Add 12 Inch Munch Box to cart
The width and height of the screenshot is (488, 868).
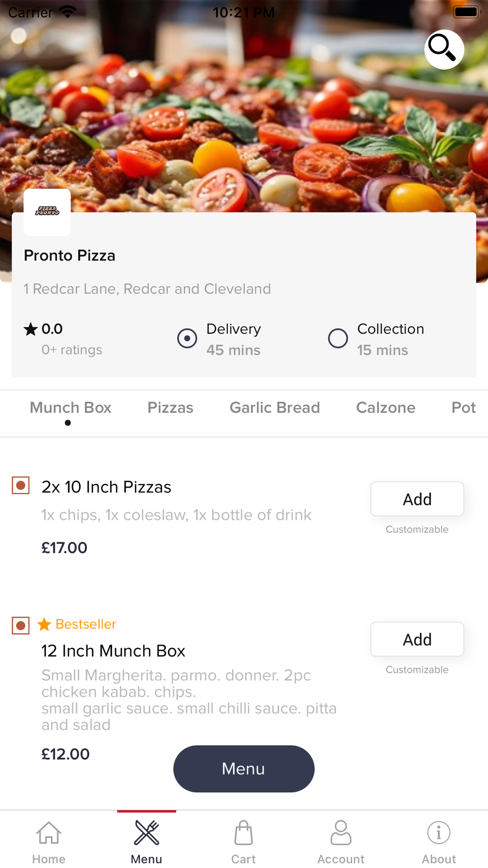coord(417,639)
